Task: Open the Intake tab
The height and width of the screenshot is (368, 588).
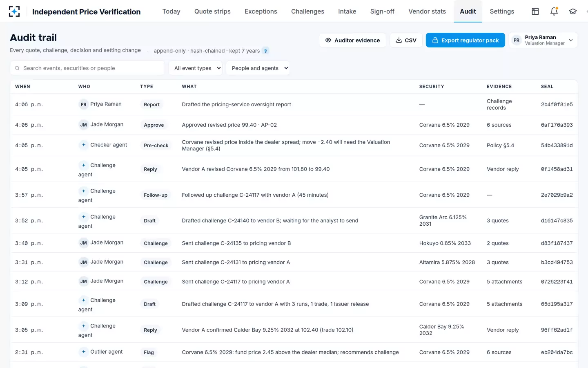Action: (347, 11)
